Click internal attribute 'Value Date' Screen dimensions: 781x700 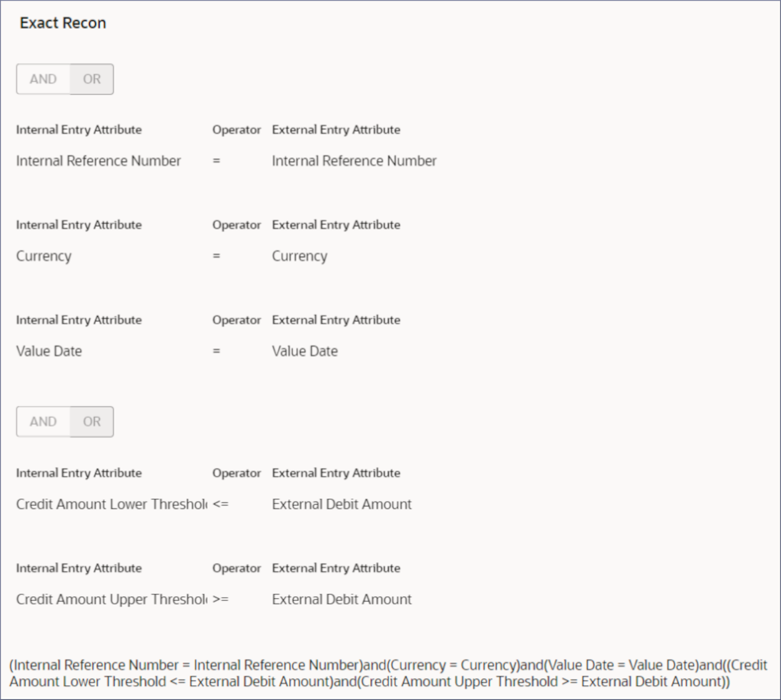(x=49, y=351)
